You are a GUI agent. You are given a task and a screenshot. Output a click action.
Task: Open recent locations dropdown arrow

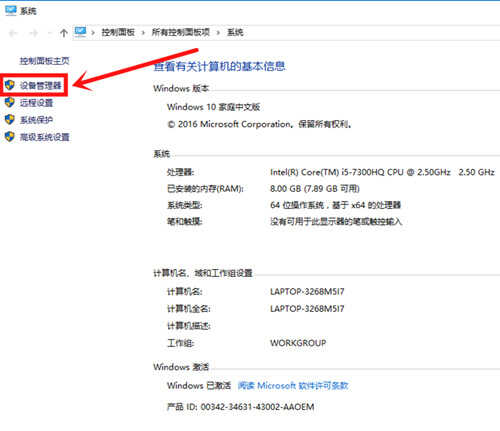[50, 33]
